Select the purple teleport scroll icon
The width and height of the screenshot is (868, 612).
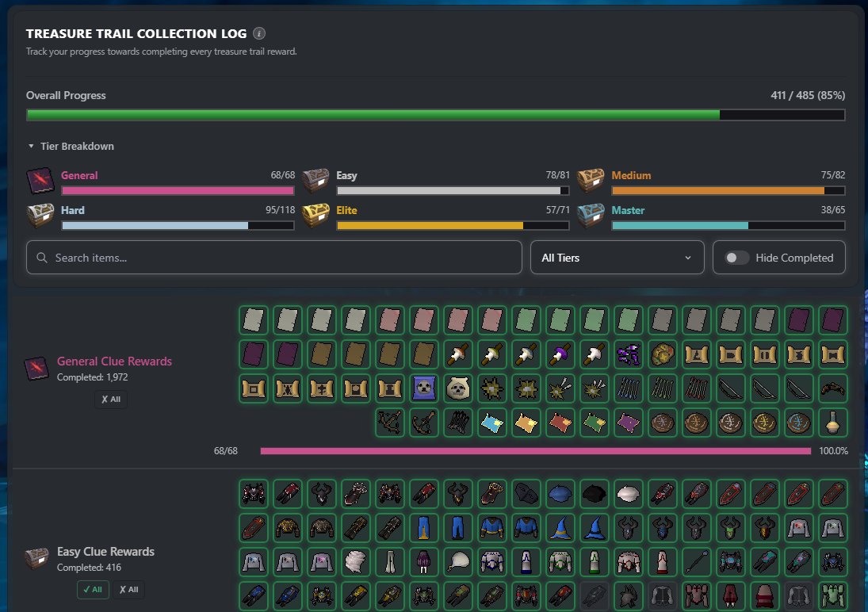629,423
